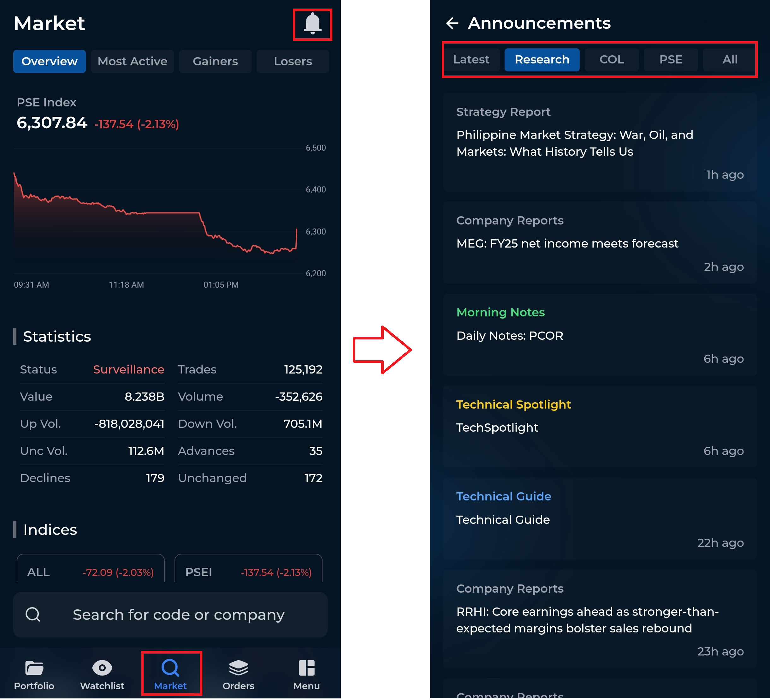The width and height of the screenshot is (770, 700).
Task: Tap the search magnifier icon
Action: [x=33, y=615]
